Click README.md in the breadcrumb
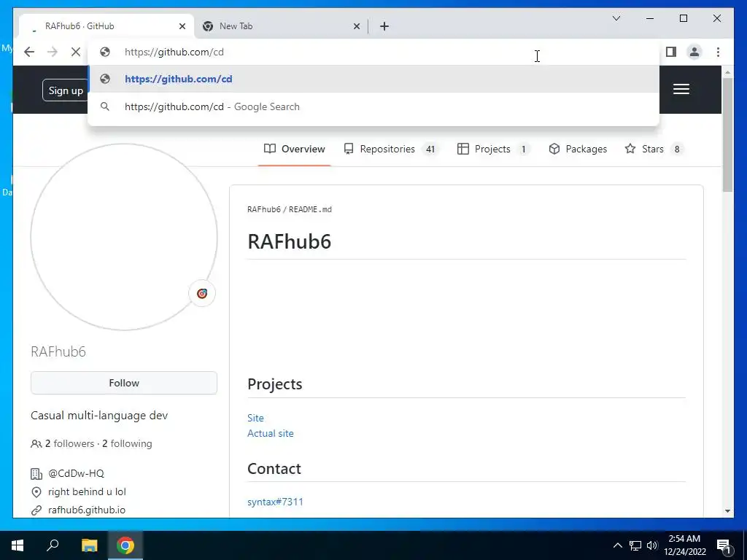Screen dimensions: 747x560 [x=310, y=209]
